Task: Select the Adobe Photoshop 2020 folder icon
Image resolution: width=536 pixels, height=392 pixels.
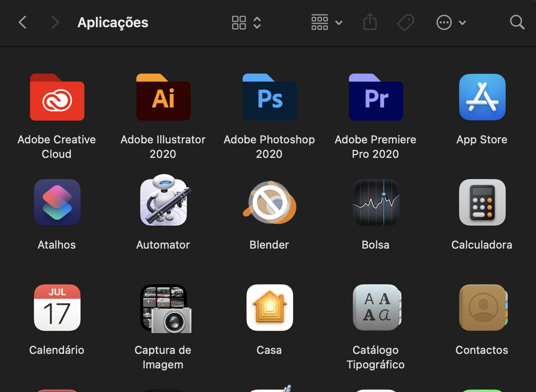Action: click(270, 97)
